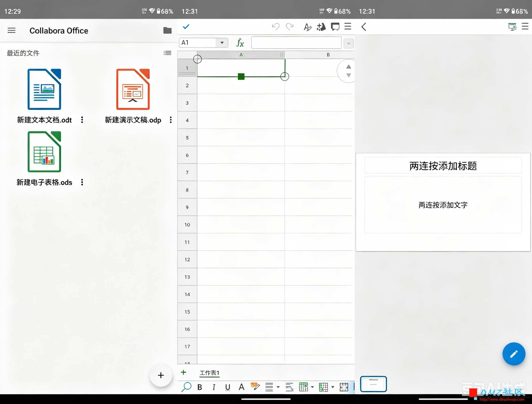The height and width of the screenshot is (404, 532).
Task: Open 新建文本文档.odt document
Action: pyautogui.click(x=44, y=89)
